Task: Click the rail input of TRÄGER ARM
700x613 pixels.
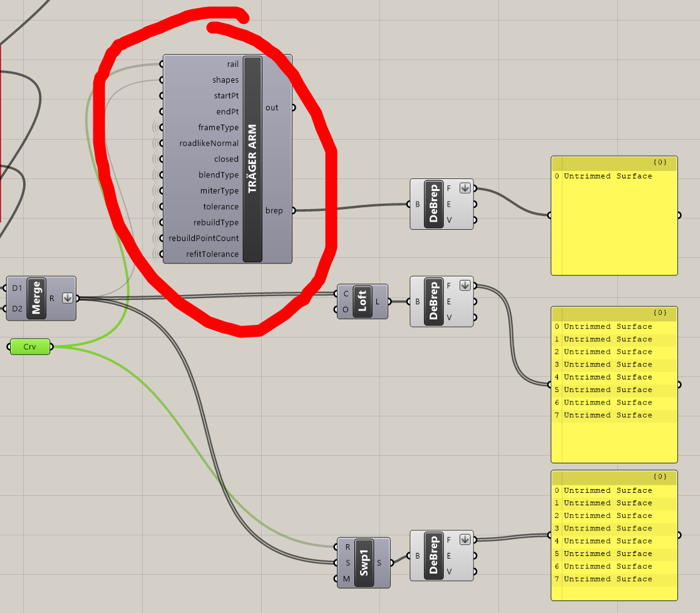Action: click(x=232, y=64)
